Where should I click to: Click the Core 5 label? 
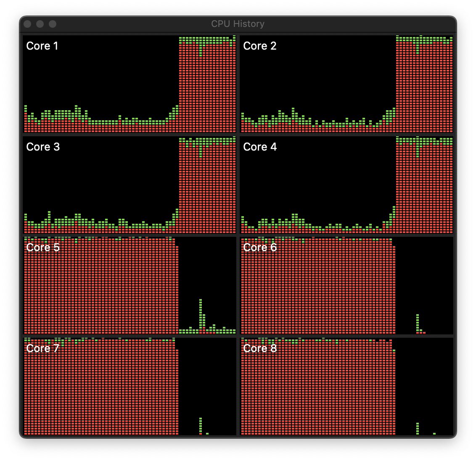tap(43, 247)
